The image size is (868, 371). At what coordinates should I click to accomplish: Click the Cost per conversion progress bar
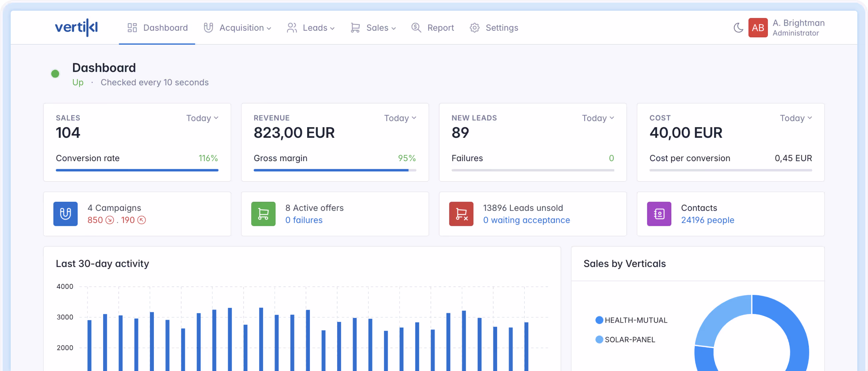pyautogui.click(x=730, y=170)
